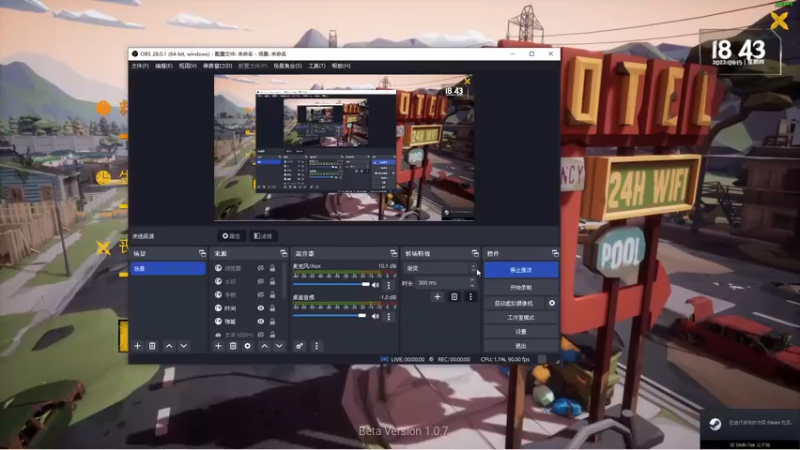Open transition properties dots menu

[x=470, y=296]
